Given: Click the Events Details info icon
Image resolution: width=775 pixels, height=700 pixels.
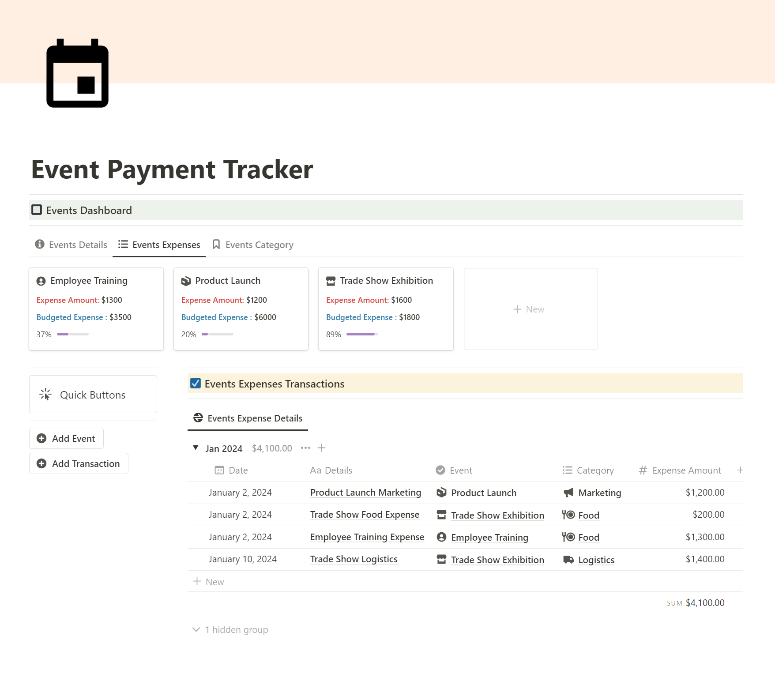Looking at the screenshot, I should [40, 245].
